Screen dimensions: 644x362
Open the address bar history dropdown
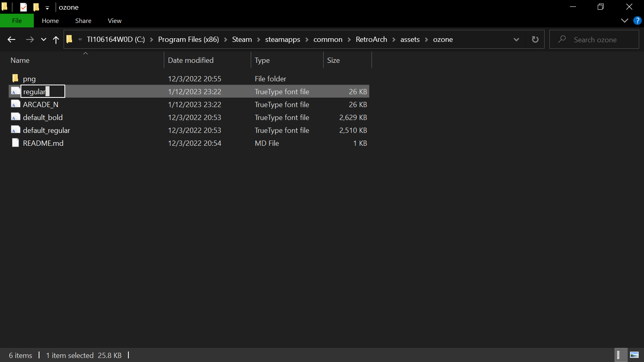516,39
